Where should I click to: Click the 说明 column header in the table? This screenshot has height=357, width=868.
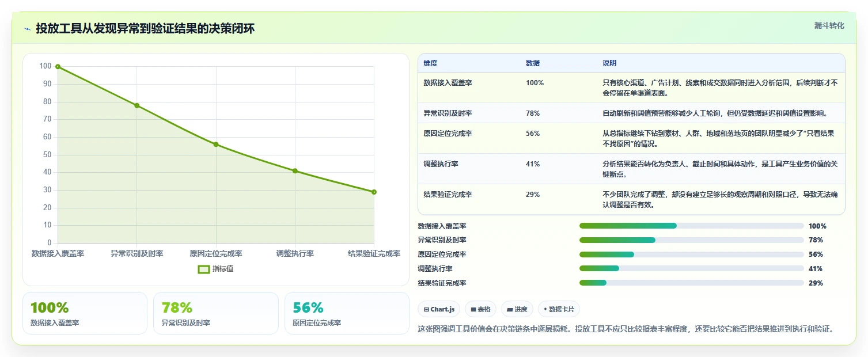609,63
